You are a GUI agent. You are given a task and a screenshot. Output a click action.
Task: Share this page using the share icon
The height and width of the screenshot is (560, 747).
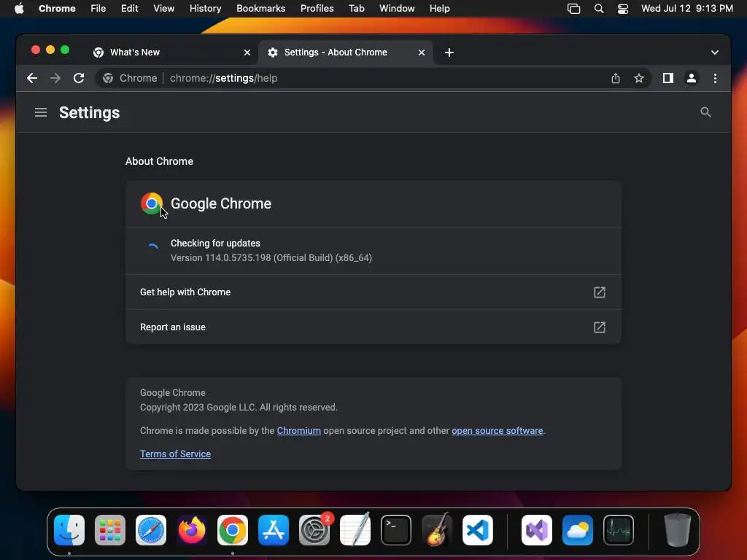[x=616, y=78]
